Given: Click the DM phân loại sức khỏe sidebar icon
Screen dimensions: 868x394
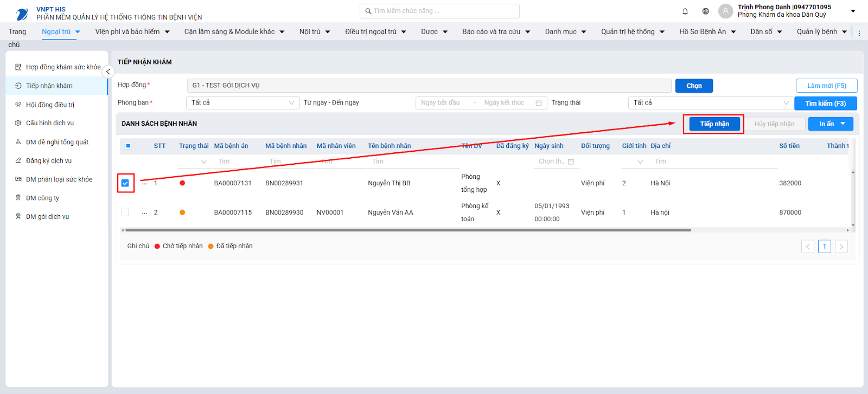Looking at the screenshot, I should (18, 179).
